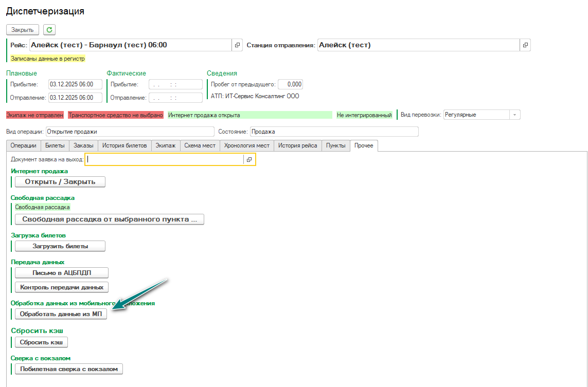
Task: Click the Открыть / Закрыть internet sales button
Action: (60, 181)
